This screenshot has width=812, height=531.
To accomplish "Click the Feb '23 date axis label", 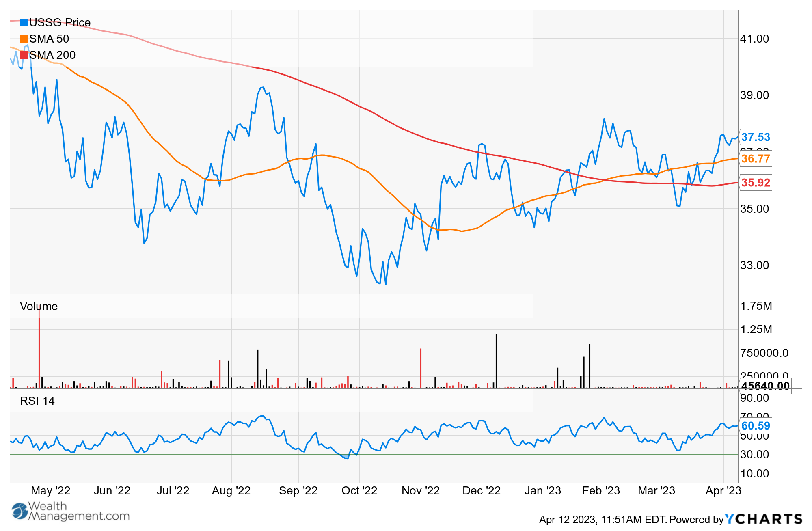I will 600,490.
